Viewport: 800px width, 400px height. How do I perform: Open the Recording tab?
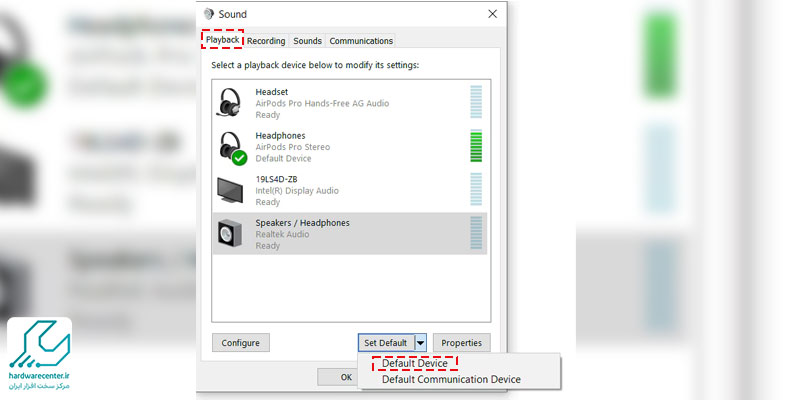point(266,41)
